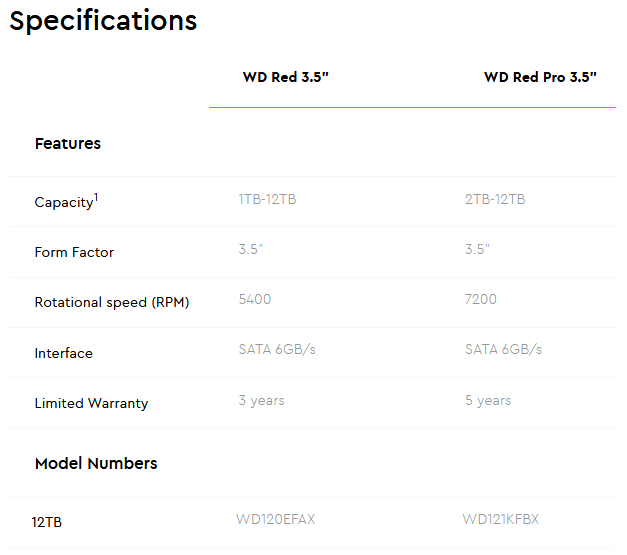Click the WD120EFAX model number
This screenshot has height=555, width=627.
[x=276, y=519]
